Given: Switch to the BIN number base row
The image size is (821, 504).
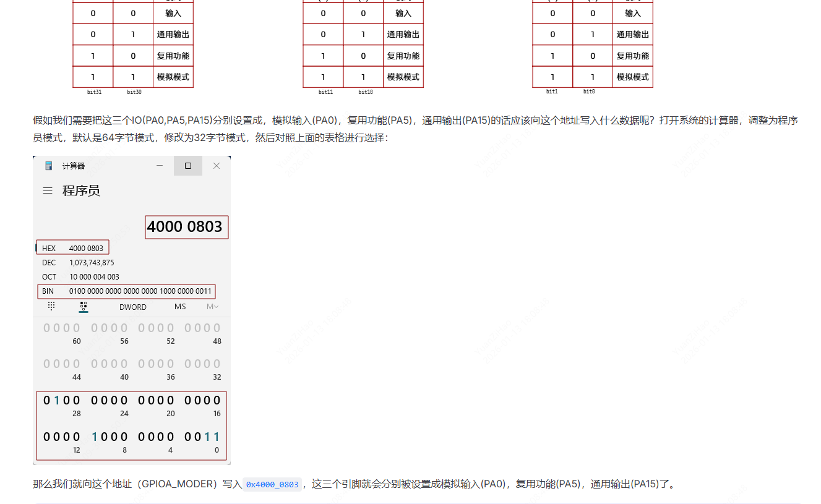Looking at the screenshot, I should pos(48,291).
